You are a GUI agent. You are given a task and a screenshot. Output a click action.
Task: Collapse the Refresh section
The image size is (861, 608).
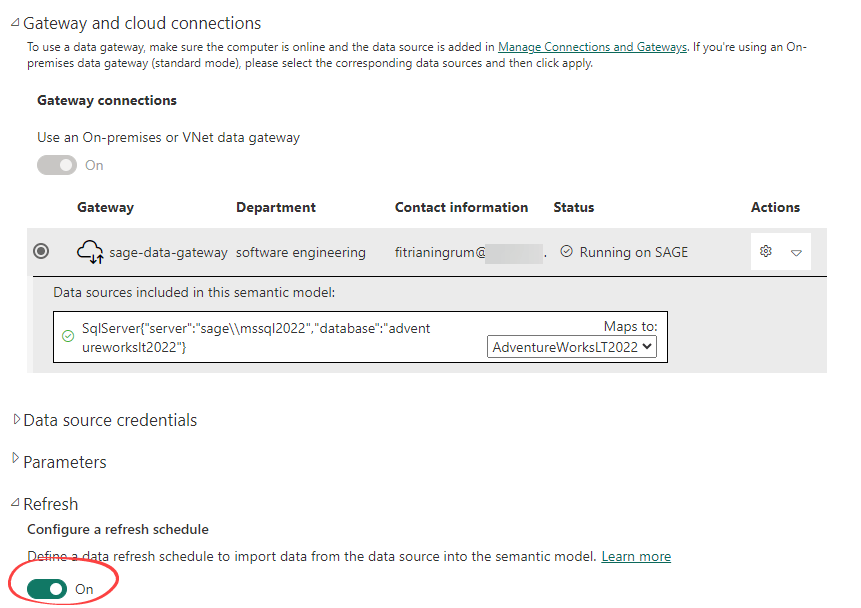pyautogui.click(x=15, y=503)
